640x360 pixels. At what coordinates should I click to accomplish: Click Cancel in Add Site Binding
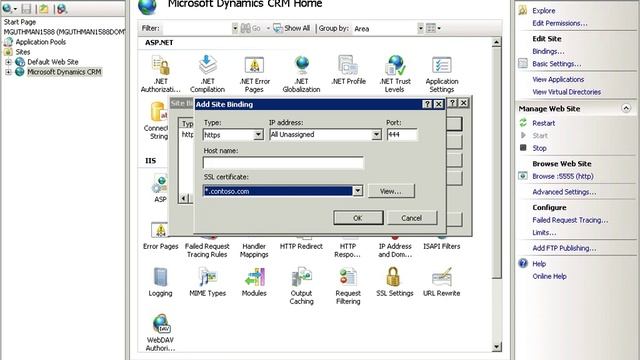[411, 218]
